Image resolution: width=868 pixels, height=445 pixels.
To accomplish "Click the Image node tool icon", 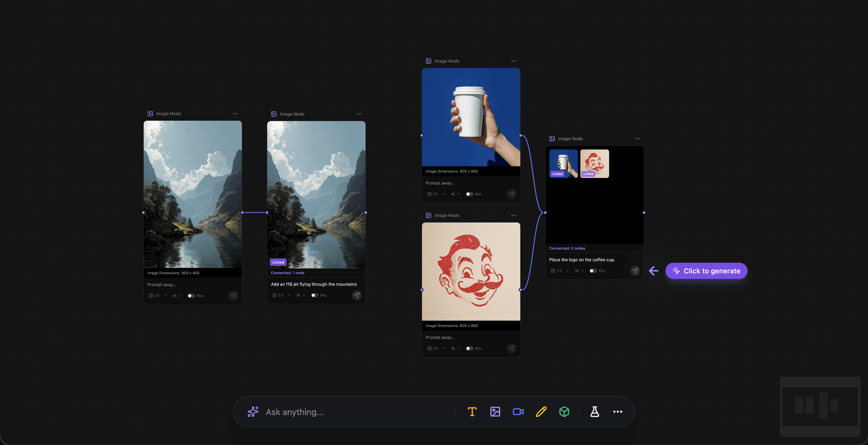I will pos(495,412).
